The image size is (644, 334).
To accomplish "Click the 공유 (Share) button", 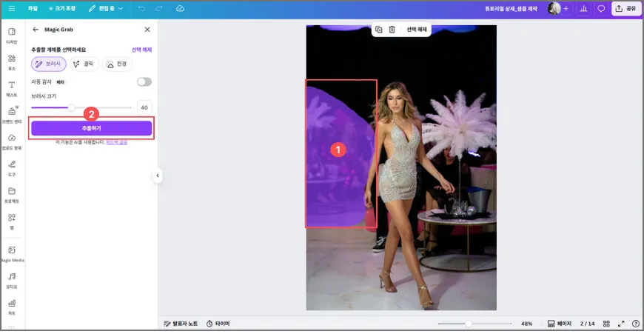I will pos(626,9).
